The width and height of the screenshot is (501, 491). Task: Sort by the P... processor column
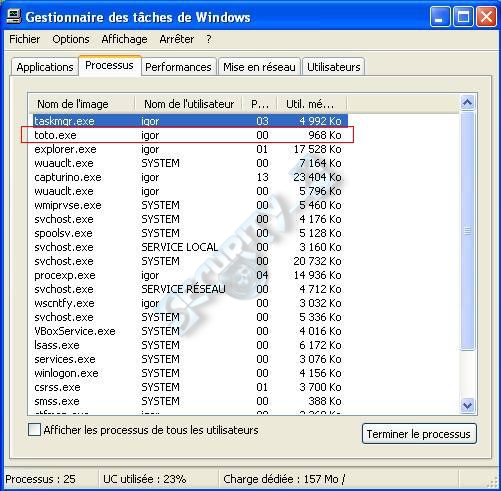click(260, 104)
